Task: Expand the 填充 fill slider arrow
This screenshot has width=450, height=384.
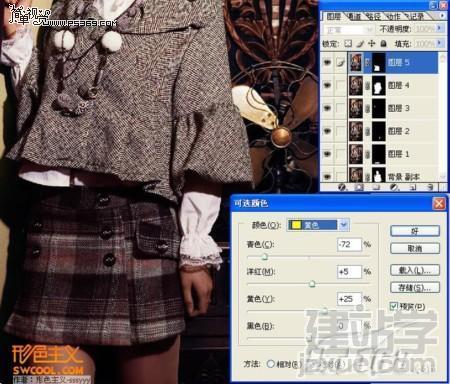Action: click(x=440, y=43)
